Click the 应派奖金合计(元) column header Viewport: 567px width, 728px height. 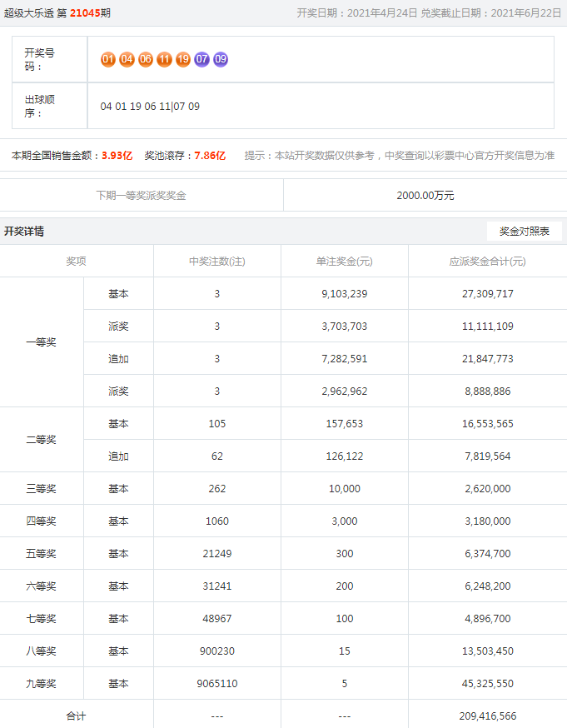pyautogui.click(x=488, y=262)
